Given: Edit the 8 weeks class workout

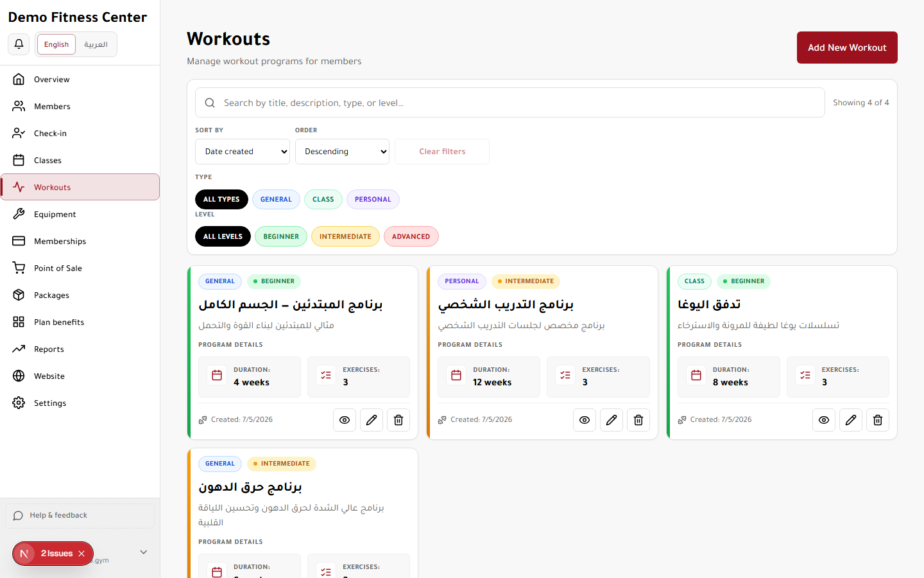Looking at the screenshot, I should (x=851, y=420).
